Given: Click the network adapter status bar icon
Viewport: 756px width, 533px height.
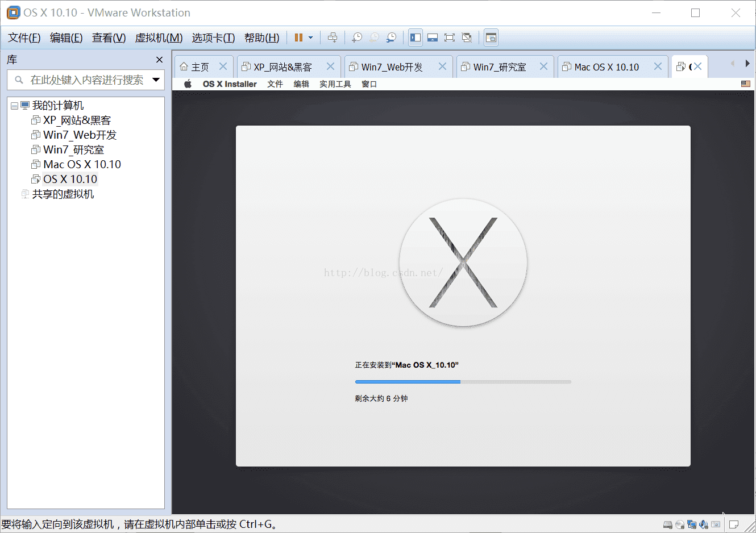Looking at the screenshot, I should tap(692, 524).
